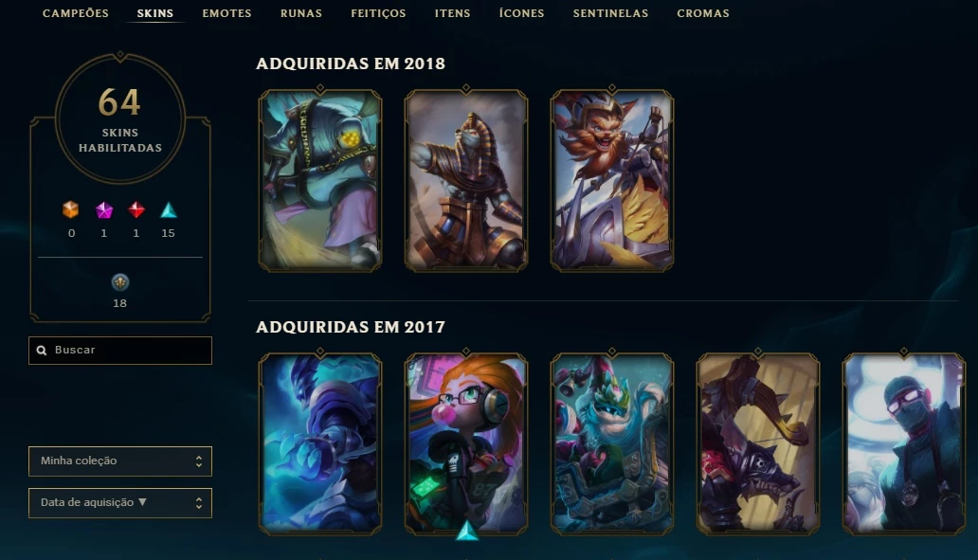Open the Minha coleção dropdown
This screenshot has height=560, width=978.
[x=120, y=461]
